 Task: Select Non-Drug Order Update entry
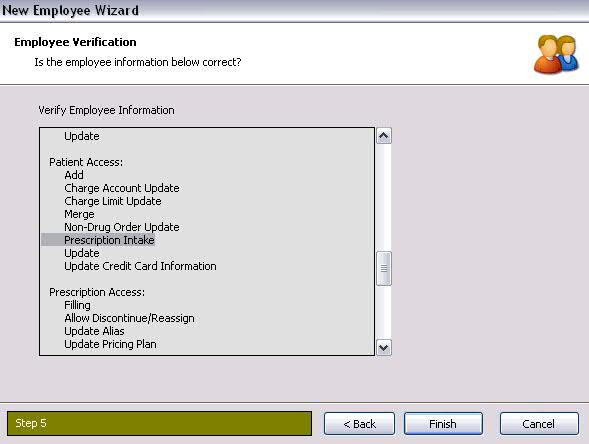122,227
